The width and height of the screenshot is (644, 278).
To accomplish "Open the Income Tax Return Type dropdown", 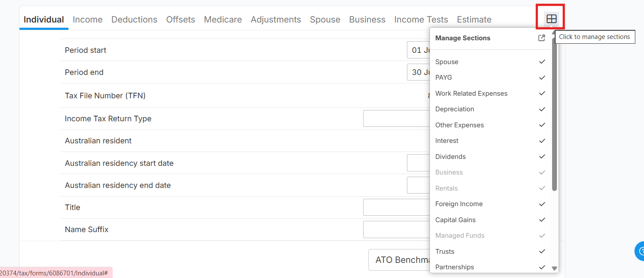I will pos(396,119).
